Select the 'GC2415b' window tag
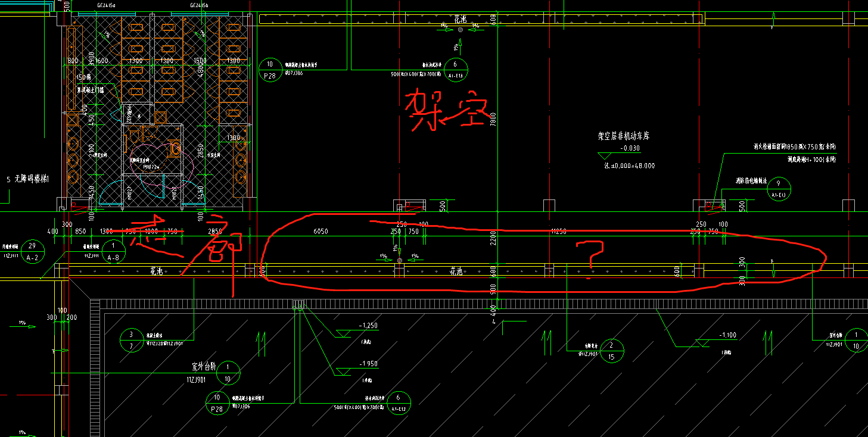The width and height of the screenshot is (868, 437). point(199,5)
